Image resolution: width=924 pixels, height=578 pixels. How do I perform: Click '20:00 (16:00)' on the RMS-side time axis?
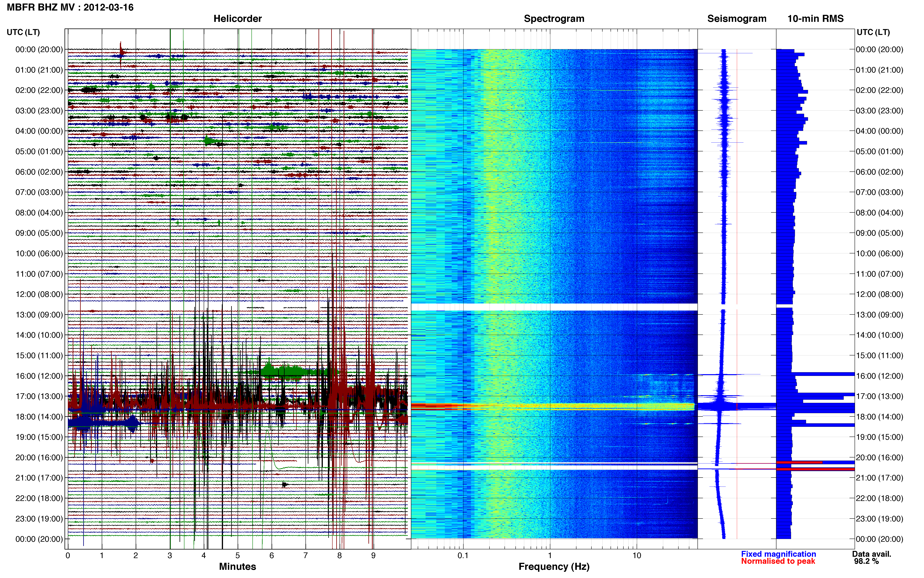coord(879,458)
